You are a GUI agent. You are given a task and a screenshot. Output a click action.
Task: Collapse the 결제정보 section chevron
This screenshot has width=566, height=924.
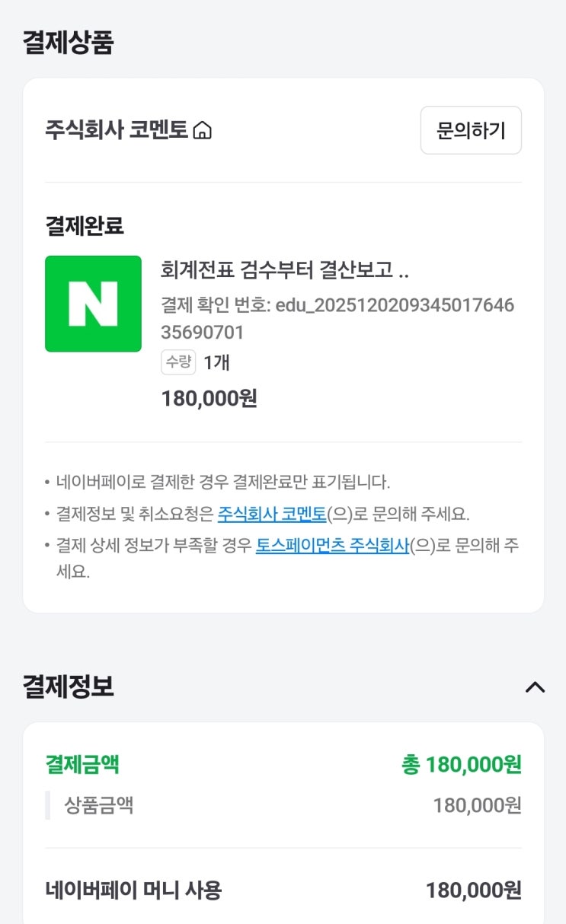[535, 687]
